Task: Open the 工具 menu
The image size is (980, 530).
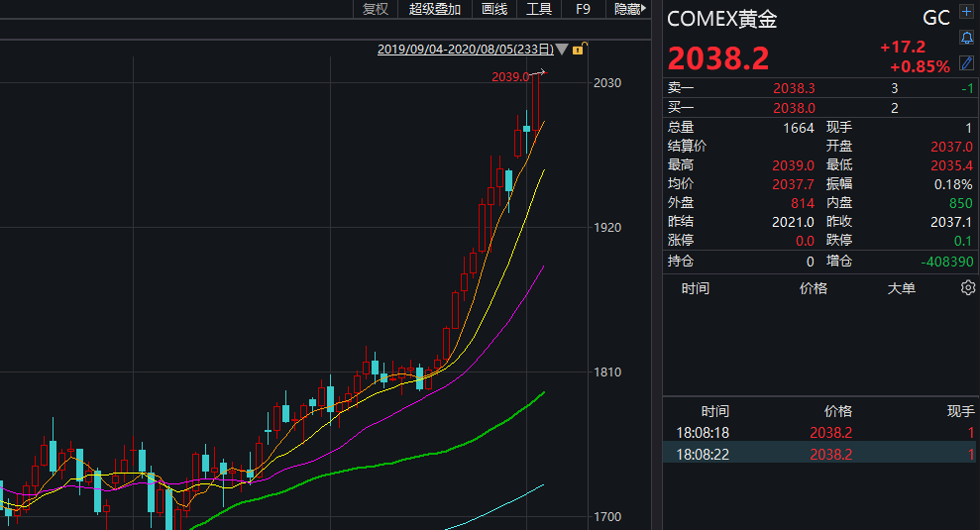Action: pos(539,9)
